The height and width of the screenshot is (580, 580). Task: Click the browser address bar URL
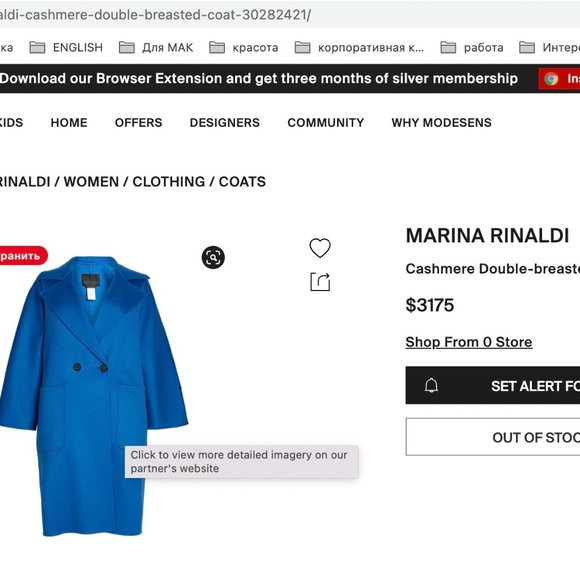click(155, 15)
